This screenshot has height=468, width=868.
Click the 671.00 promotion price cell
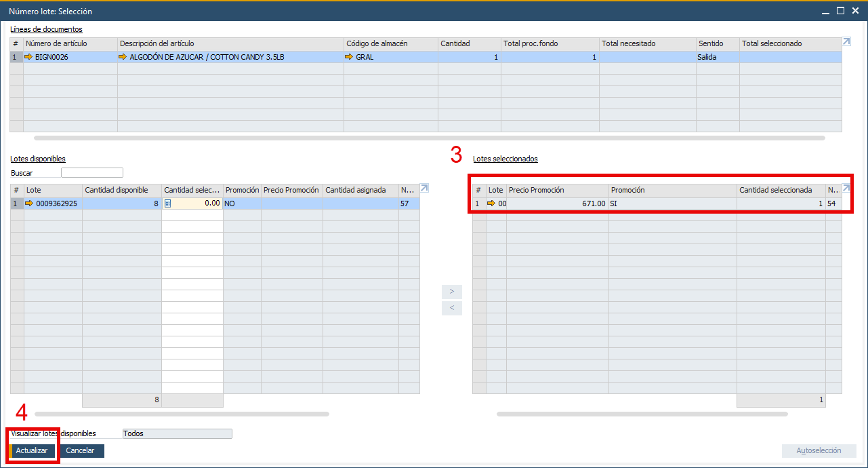click(558, 203)
